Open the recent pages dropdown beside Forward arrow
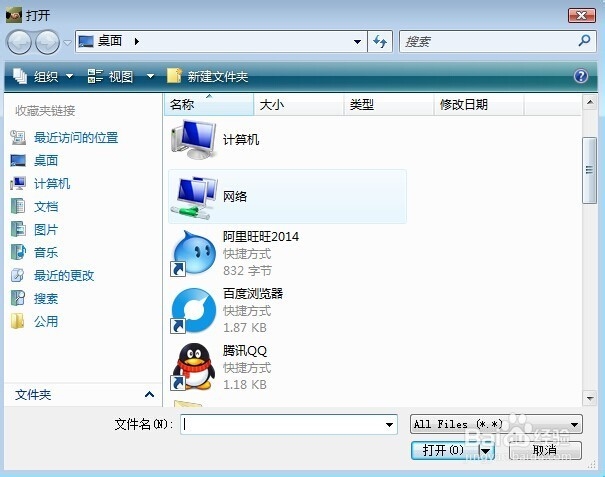 (67, 42)
